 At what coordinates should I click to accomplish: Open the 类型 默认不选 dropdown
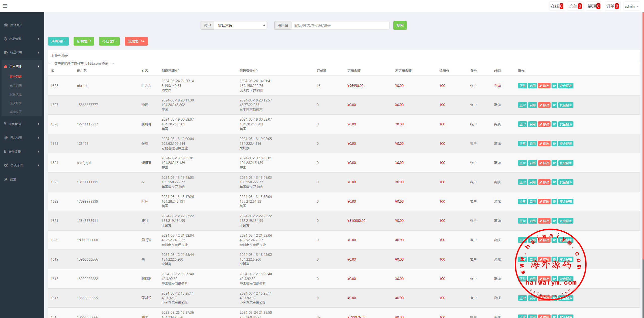[x=240, y=25]
